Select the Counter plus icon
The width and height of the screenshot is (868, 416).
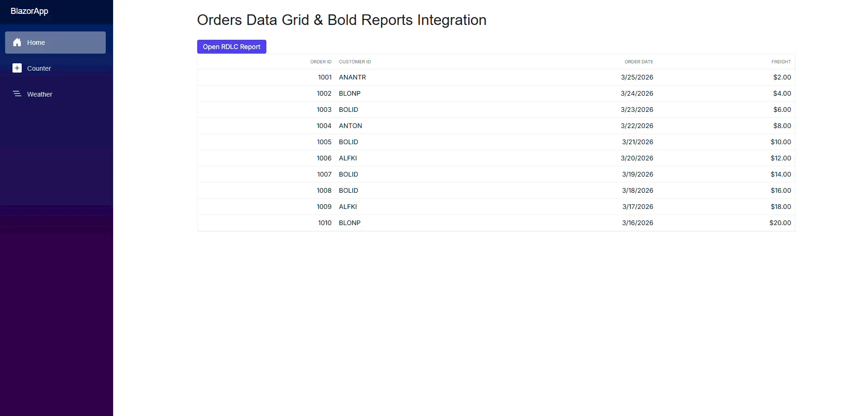click(17, 68)
